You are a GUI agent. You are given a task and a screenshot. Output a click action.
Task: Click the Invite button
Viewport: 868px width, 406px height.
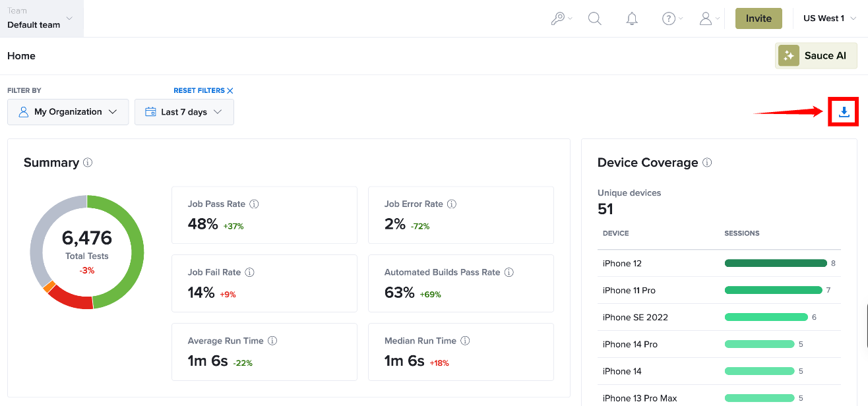point(759,18)
